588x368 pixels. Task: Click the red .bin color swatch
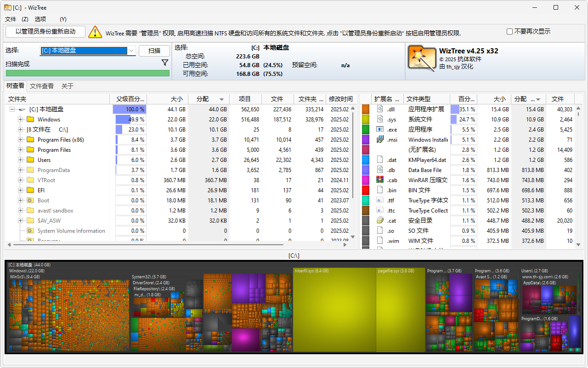366,190
